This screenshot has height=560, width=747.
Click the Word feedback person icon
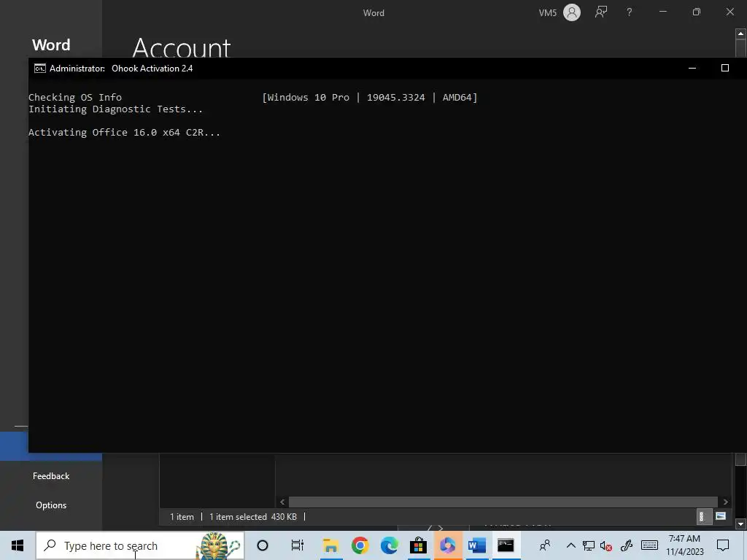coord(601,12)
